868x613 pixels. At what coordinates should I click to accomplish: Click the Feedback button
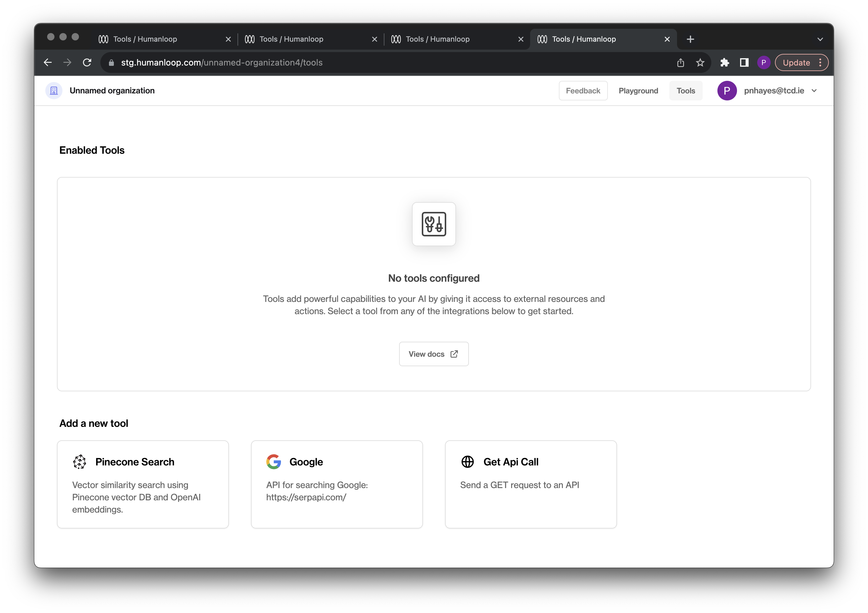pyautogui.click(x=583, y=91)
